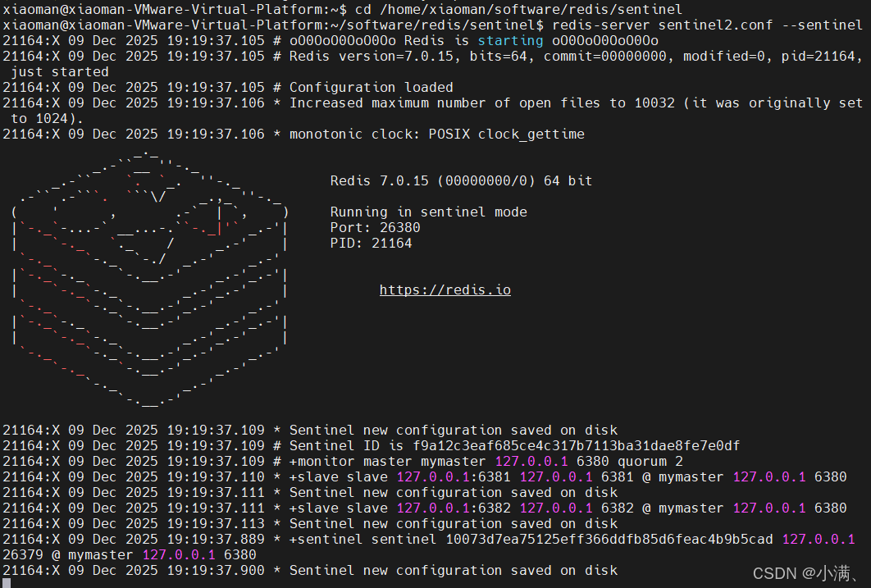Select the "Port: 26380" line
The height and width of the screenshot is (588, 871).
pos(375,228)
